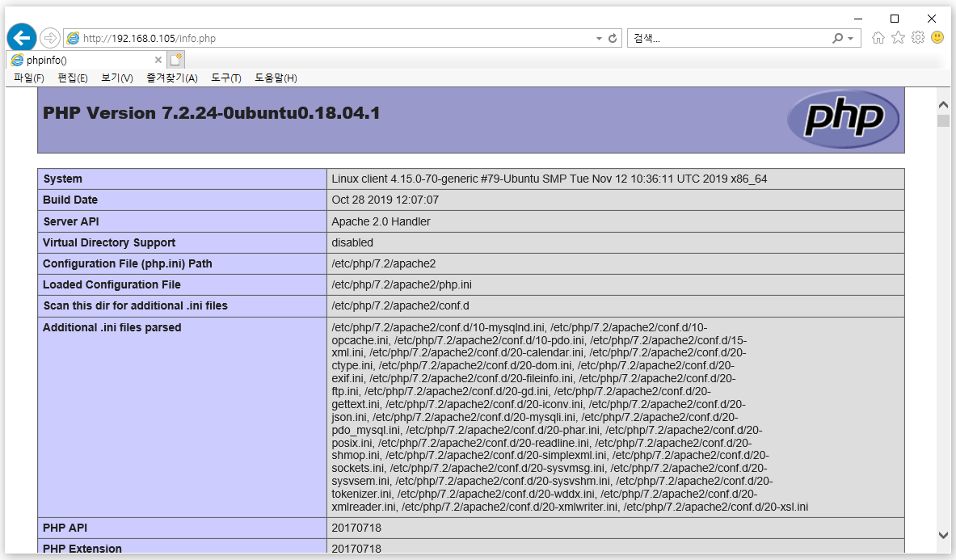The height and width of the screenshot is (560, 956).
Task: Close the browser window
Action: coord(932,19)
